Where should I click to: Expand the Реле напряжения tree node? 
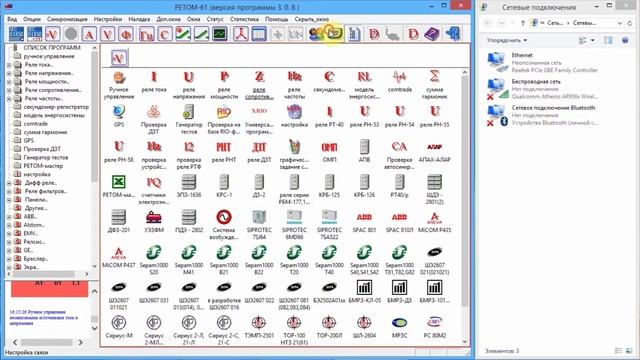pos(9,73)
